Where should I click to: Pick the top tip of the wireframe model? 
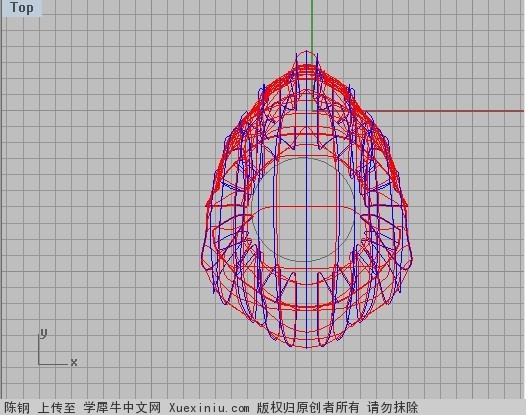click(x=306, y=52)
